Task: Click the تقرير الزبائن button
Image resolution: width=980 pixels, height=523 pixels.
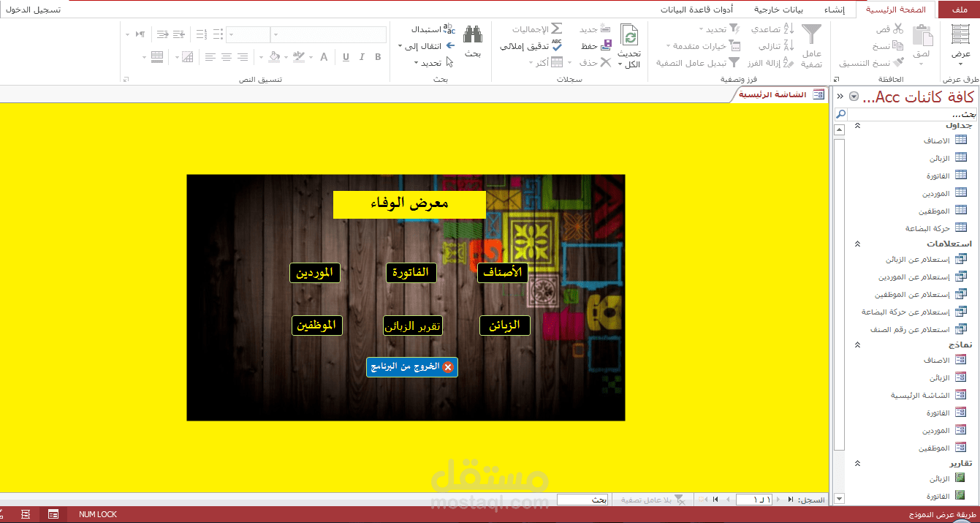Action: click(x=413, y=326)
